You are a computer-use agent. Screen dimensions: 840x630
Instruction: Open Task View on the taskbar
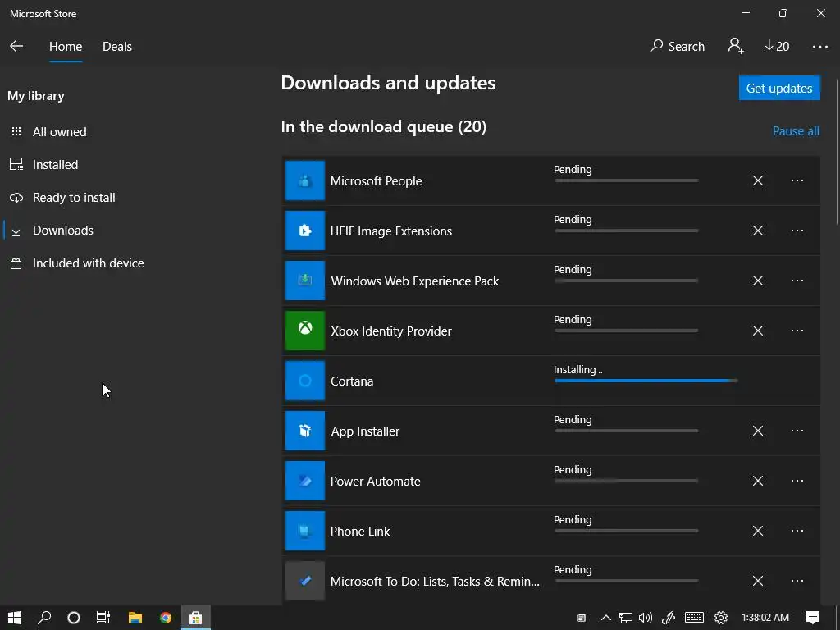(x=103, y=618)
